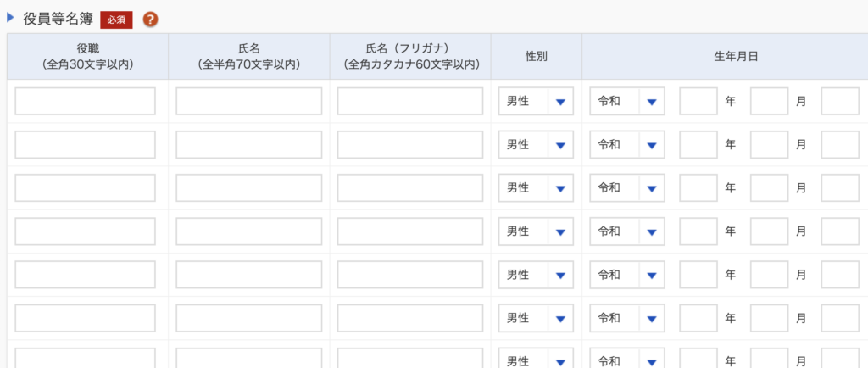The height and width of the screenshot is (368, 868).
Task: Click the year field in the first row
Action: [698, 101]
